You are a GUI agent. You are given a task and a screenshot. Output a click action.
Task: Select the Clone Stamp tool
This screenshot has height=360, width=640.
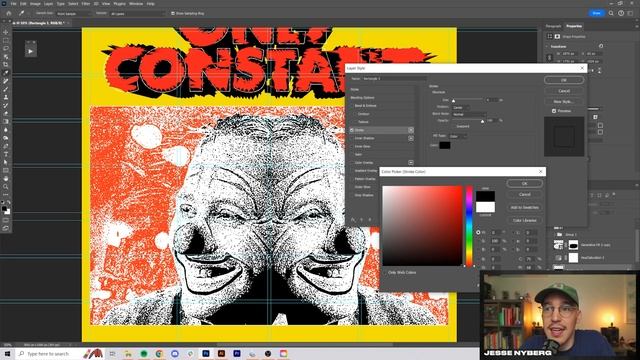click(x=6, y=97)
